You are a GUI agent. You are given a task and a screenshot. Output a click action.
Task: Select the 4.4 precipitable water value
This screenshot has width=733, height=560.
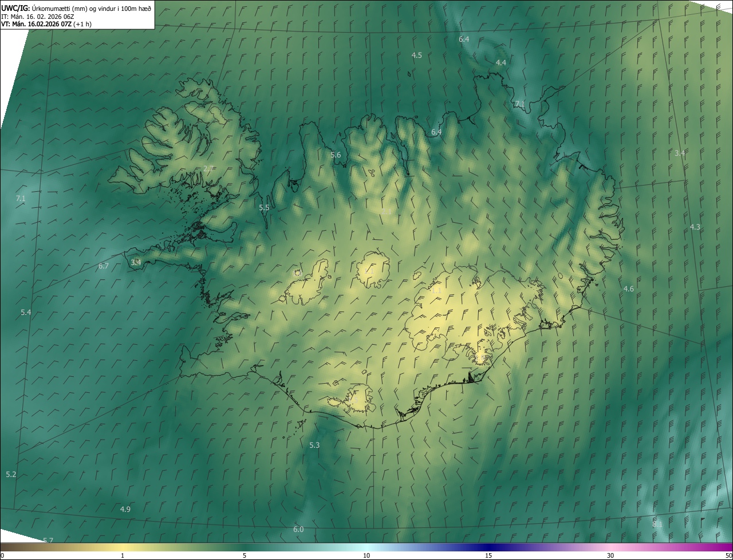click(x=501, y=62)
